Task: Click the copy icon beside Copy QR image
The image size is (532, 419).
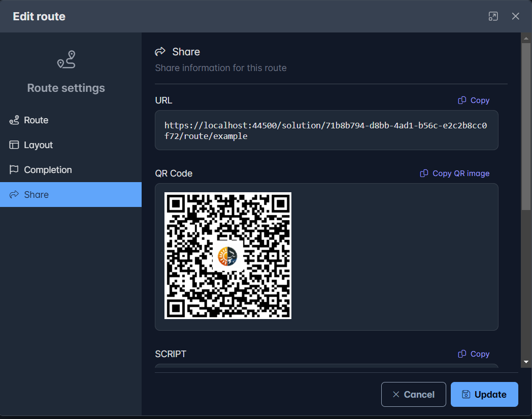Action: (424, 173)
